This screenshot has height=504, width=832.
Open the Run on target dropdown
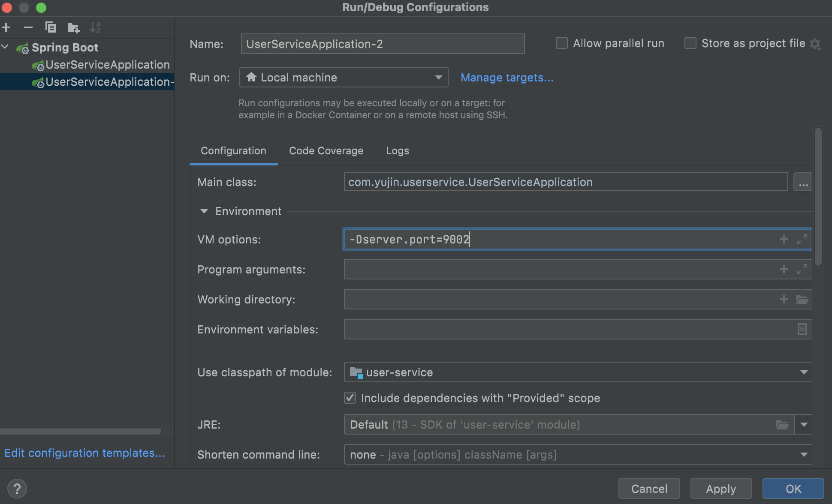click(x=438, y=77)
